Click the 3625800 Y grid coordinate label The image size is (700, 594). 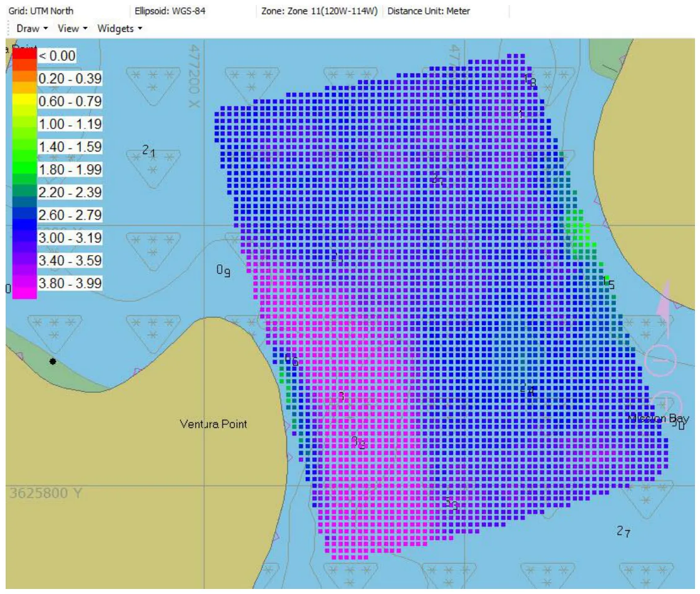[46, 493]
